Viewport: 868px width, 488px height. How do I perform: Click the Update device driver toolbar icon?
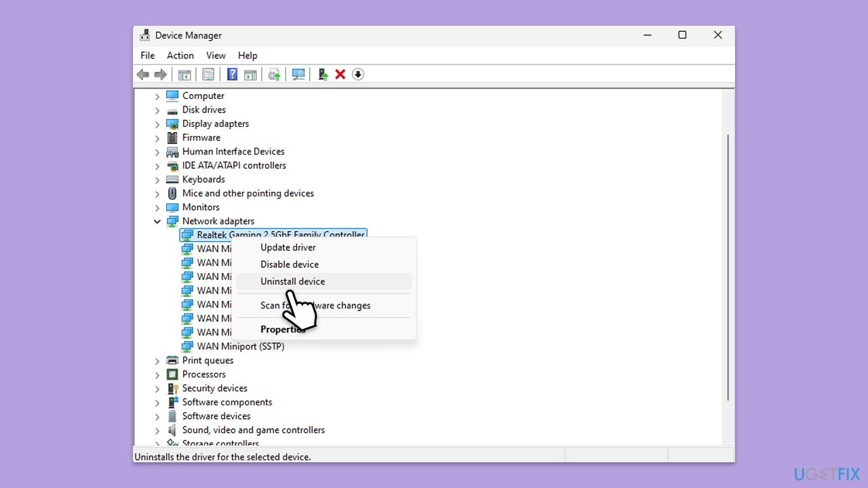coord(323,75)
